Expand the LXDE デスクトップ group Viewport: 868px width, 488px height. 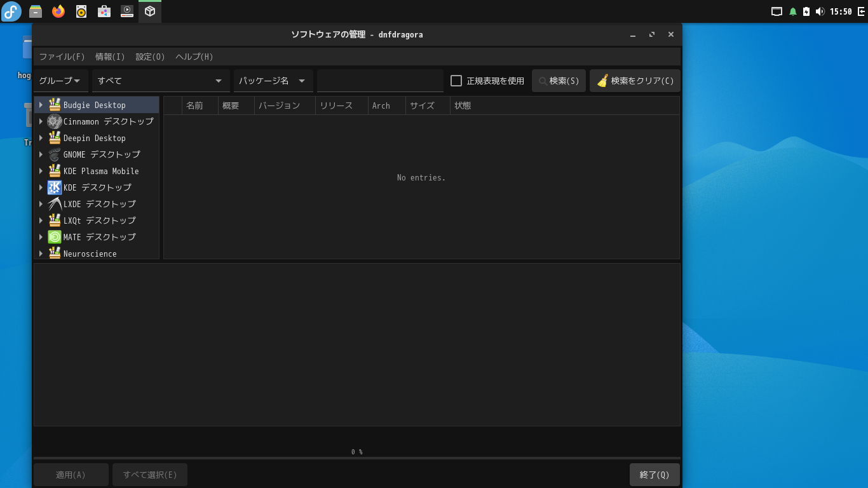pos(41,204)
